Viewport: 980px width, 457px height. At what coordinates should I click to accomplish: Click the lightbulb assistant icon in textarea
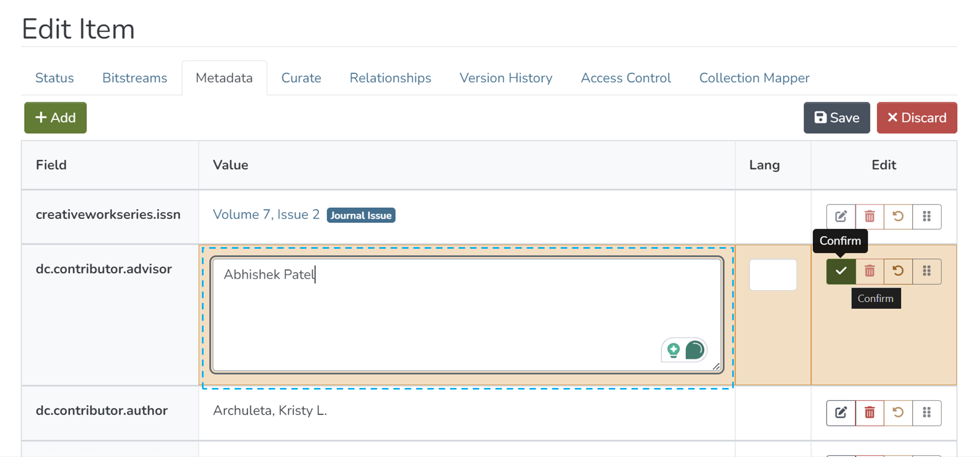673,350
